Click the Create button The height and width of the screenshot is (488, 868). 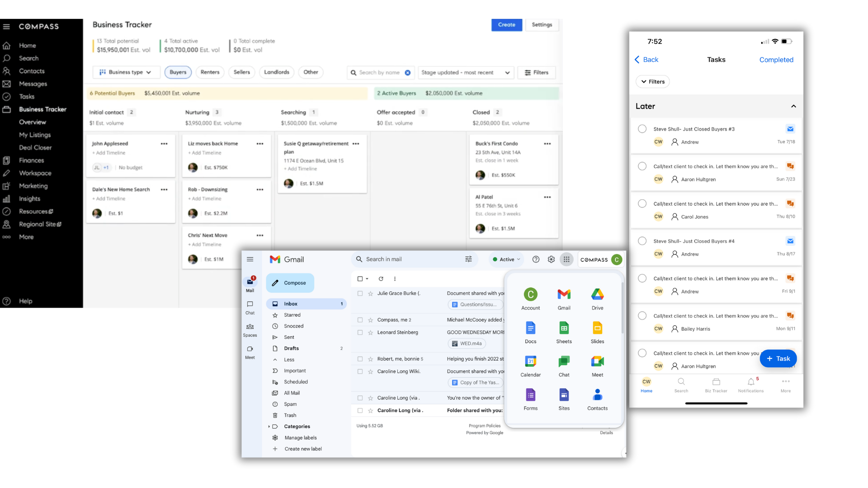tap(506, 25)
